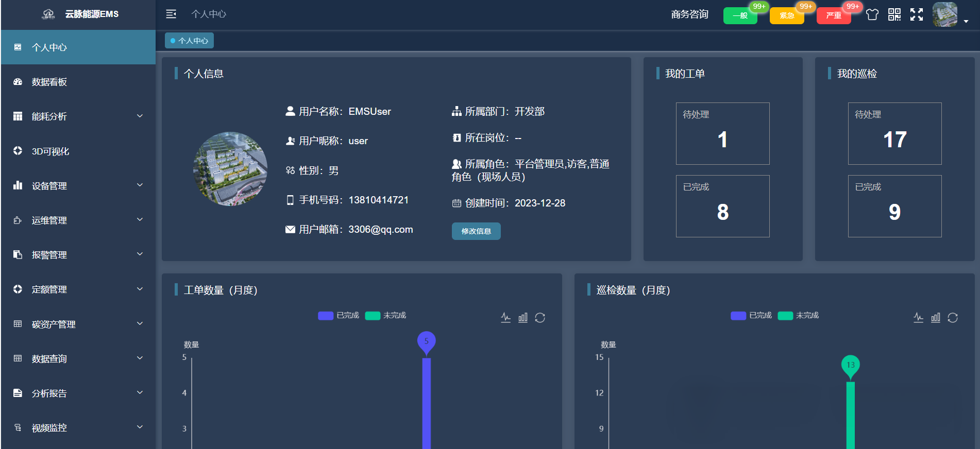The height and width of the screenshot is (449, 980).
Task: Open the QR code icon
Action: click(894, 14)
